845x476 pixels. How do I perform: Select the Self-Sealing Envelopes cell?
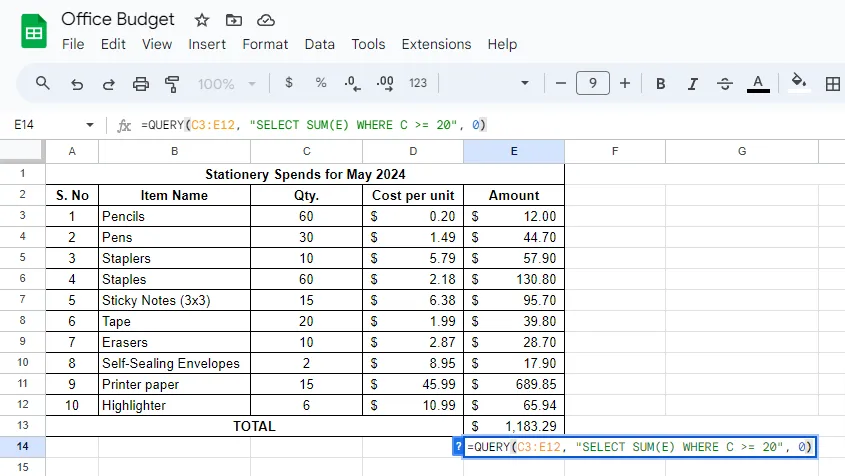coord(174,363)
